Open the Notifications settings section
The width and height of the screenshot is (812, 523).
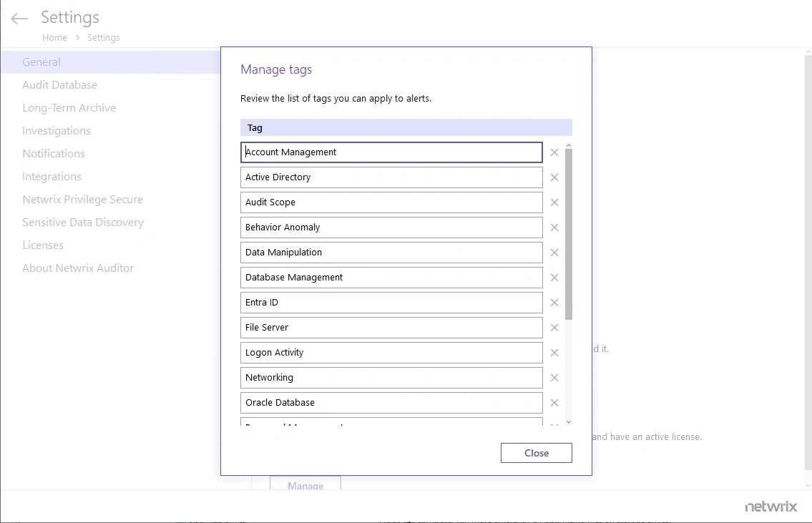54,153
